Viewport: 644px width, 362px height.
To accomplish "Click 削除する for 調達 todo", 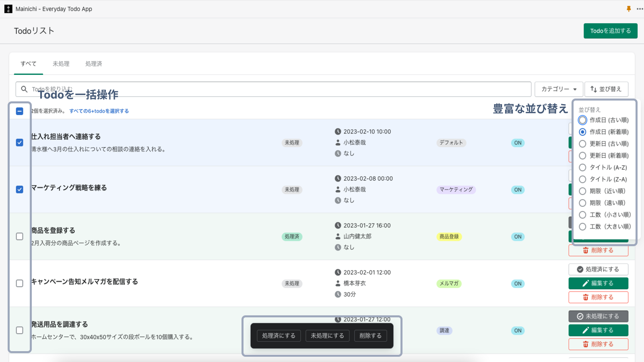I will 599,345.
